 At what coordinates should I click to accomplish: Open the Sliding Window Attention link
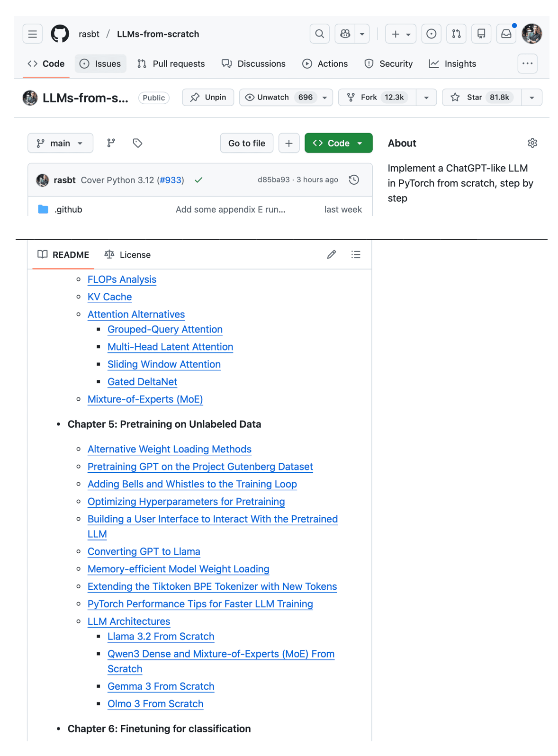point(164,365)
